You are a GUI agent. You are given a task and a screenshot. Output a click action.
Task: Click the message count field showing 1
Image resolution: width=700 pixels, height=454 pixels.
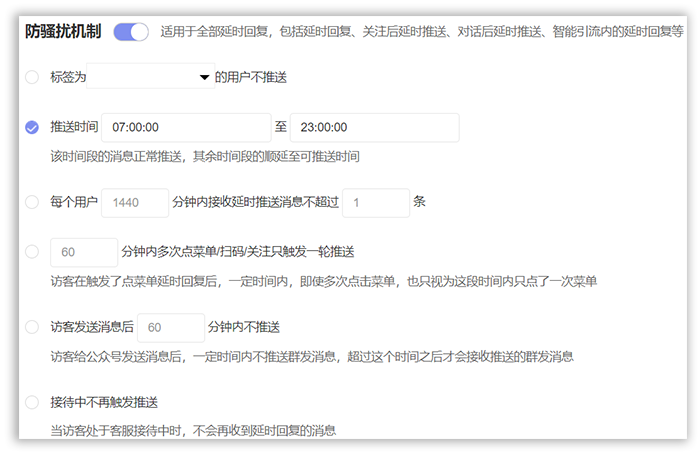(x=376, y=203)
